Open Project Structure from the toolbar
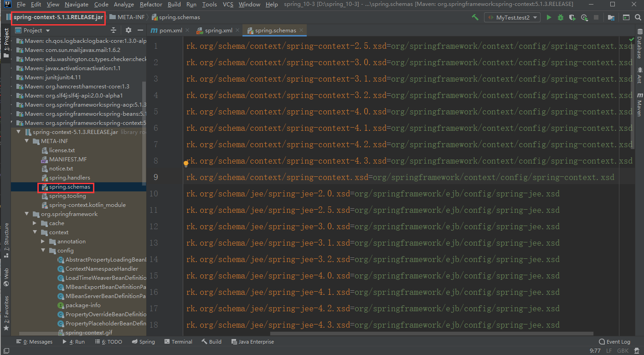 point(611,17)
